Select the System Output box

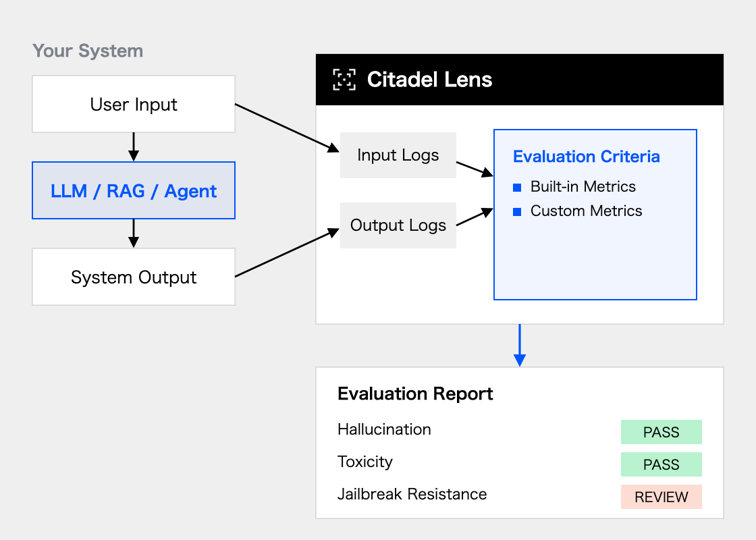[x=134, y=277]
